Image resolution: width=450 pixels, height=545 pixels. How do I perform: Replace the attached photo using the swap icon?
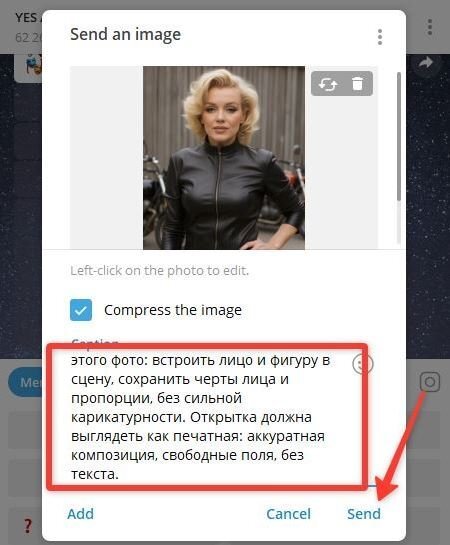pos(328,84)
